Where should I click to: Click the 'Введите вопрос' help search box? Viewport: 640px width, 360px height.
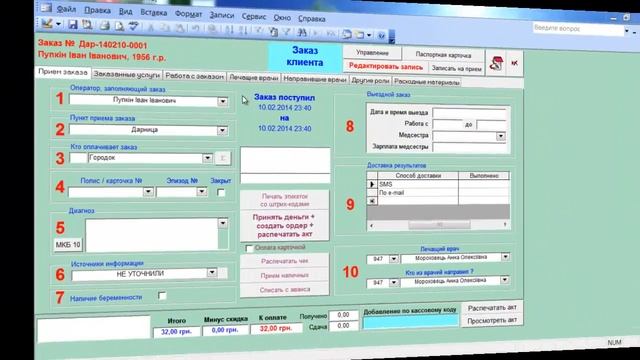click(x=577, y=29)
